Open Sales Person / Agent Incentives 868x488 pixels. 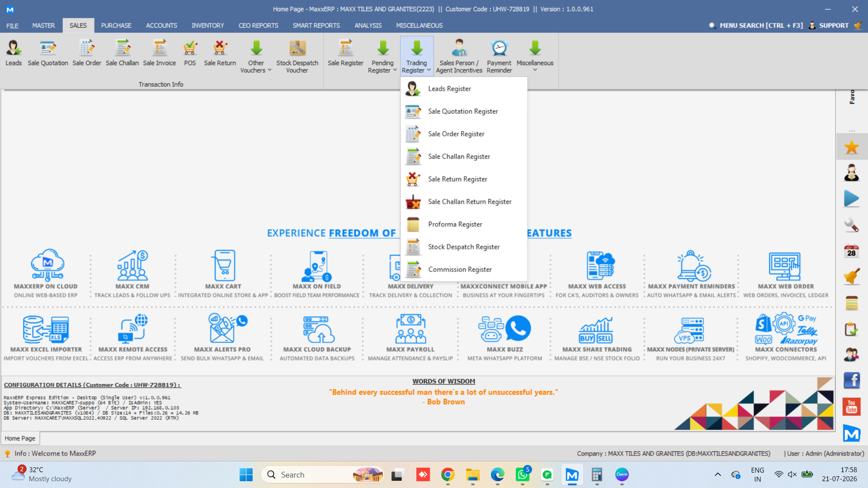tap(459, 56)
